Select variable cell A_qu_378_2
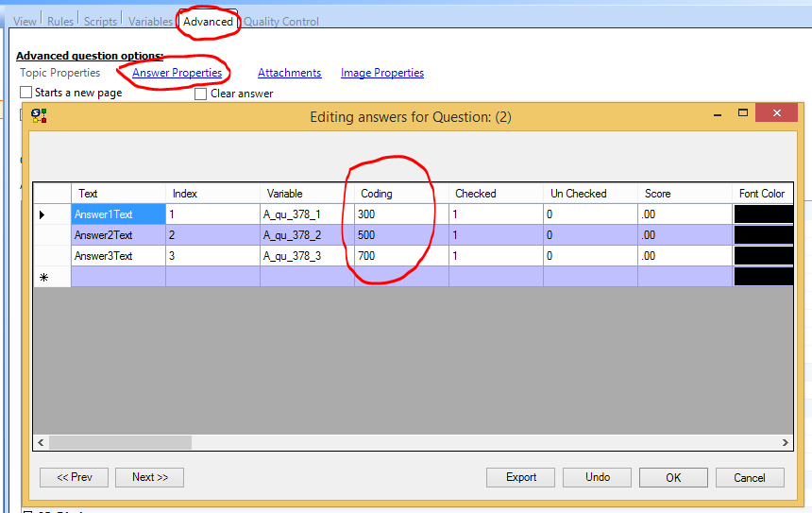 [x=307, y=234]
